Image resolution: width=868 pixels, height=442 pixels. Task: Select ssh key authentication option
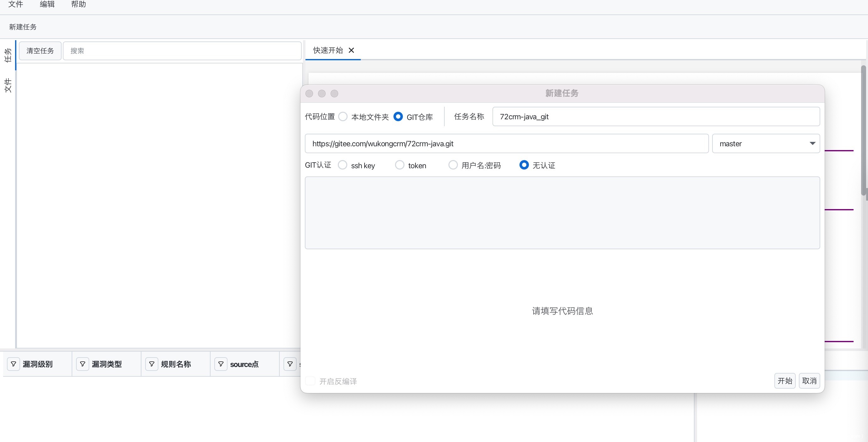pos(342,165)
